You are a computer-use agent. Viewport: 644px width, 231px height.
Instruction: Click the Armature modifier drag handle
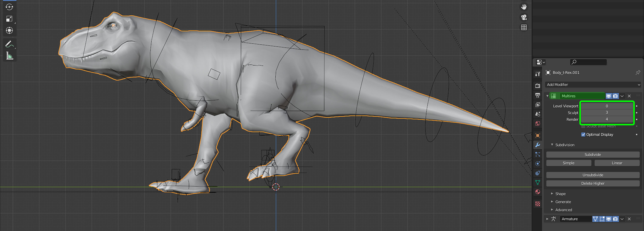click(x=638, y=219)
